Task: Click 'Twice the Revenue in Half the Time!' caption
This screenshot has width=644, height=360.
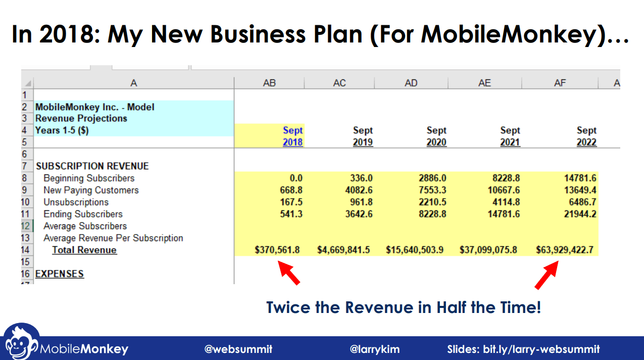Action: pos(403,307)
